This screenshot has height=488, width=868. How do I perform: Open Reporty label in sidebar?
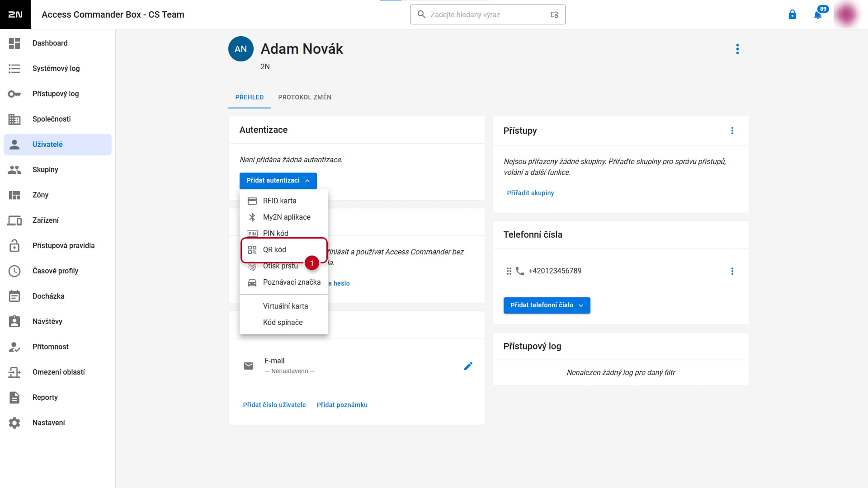(x=45, y=398)
